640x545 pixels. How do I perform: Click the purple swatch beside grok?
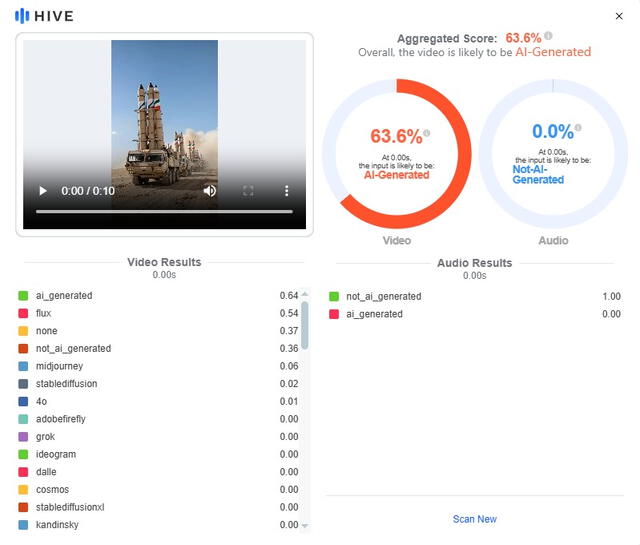[23, 436]
